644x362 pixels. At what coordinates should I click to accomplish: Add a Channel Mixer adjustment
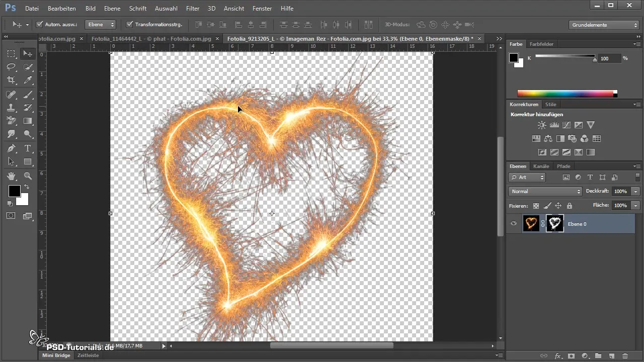coord(585,139)
